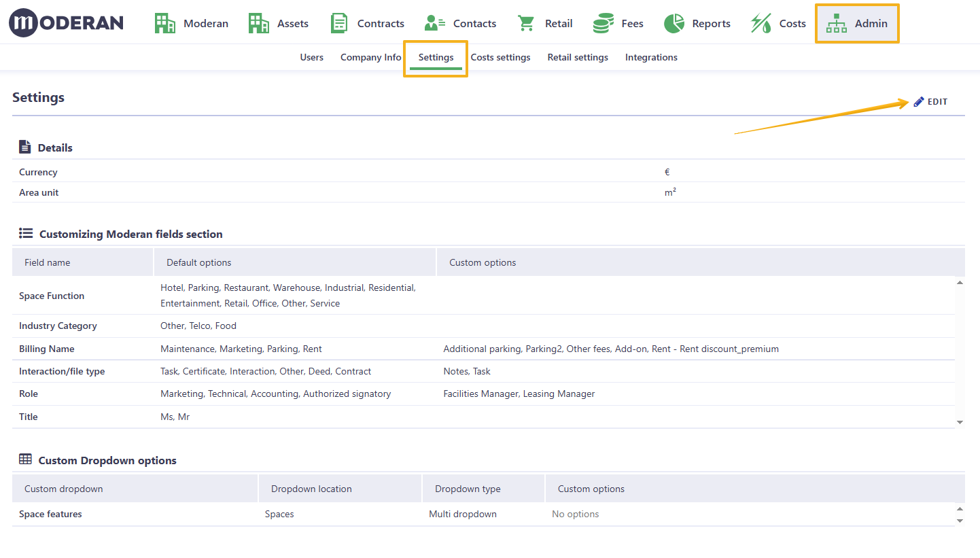Switch to the Company Info tab
Viewport: 980px width, 558px height.
(x=371, y=57)
